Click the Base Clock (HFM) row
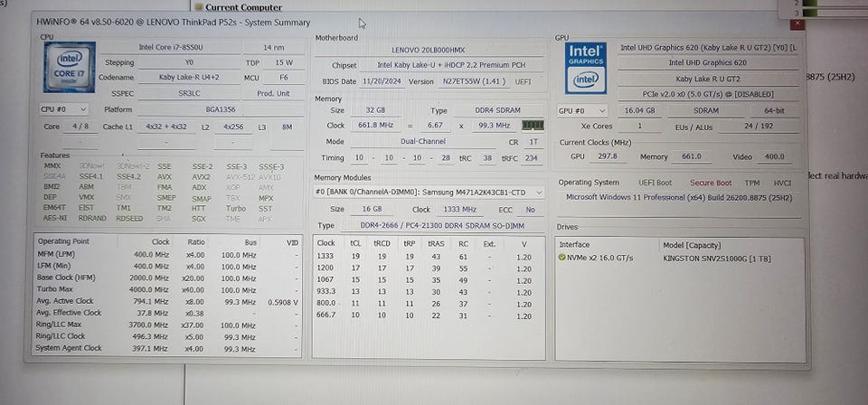Image resolution: width=868 pixels, height=405 pixels. tap(167, 278)
